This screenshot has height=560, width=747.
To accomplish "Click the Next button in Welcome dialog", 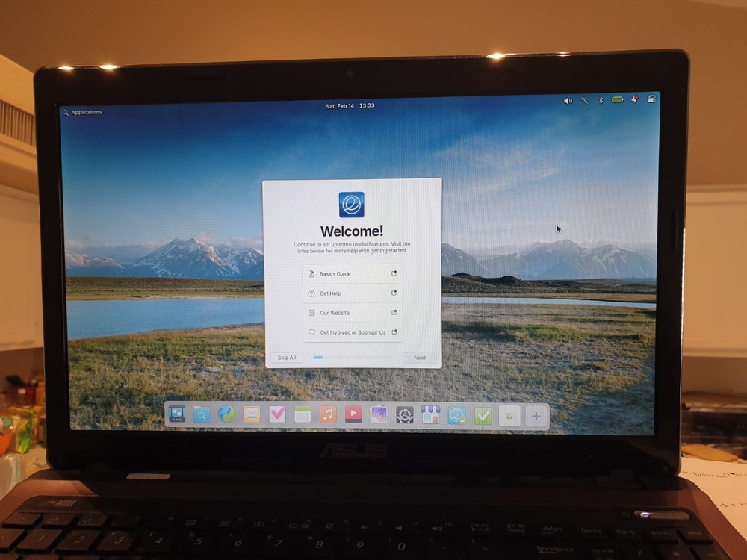I will coord(419,358).
